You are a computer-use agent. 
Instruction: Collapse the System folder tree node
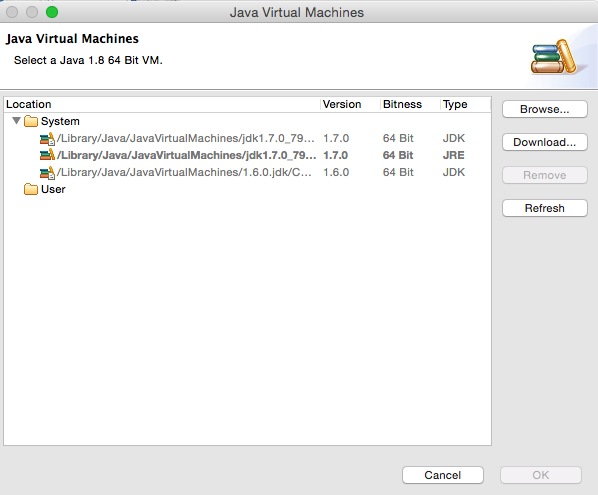coord(16,121)
